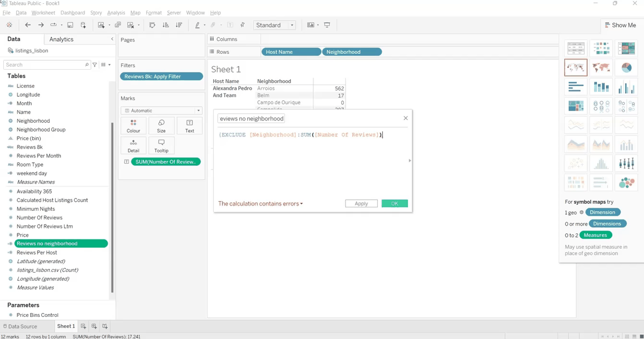The height and width of the screenshot is (339, 644).
Task: Select the packed bubbles chart in Show Me
Action: click(x=626, y=182)
